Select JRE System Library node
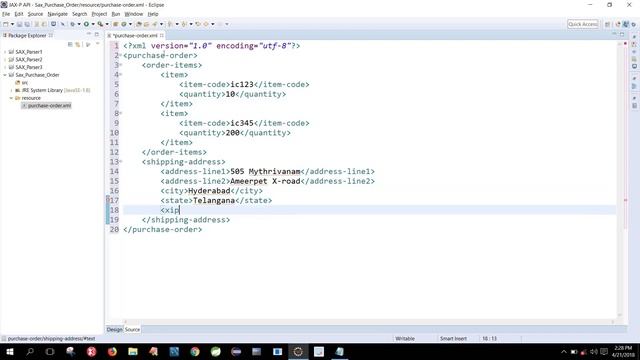 tap(52, 90)
